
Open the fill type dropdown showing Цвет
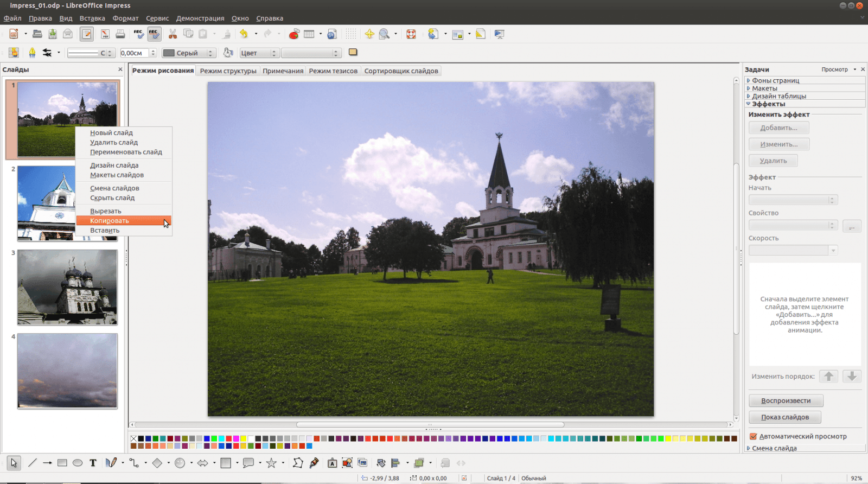click(x=259, y=53)
